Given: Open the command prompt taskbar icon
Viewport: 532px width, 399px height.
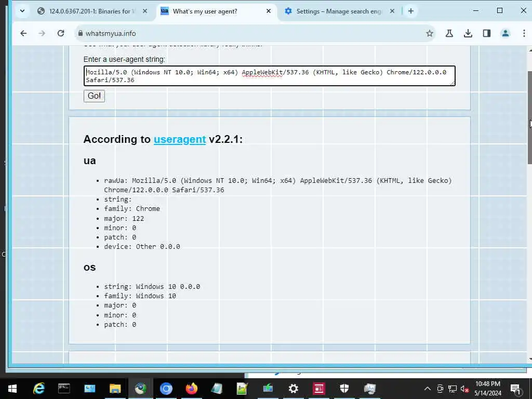Looking at the screenshot, I should point(64,389).
